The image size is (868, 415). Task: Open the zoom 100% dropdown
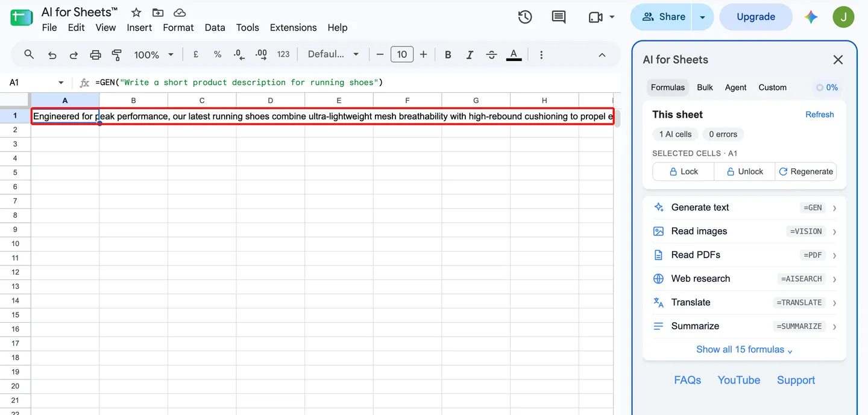154,55
